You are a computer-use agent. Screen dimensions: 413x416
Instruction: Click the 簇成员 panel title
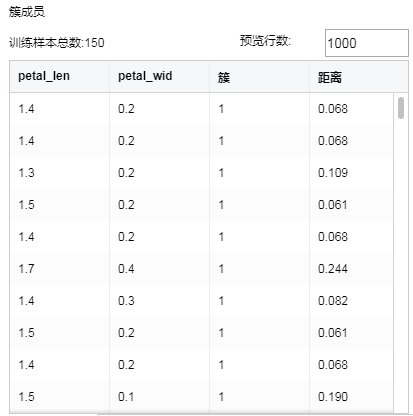pos(27,12)
